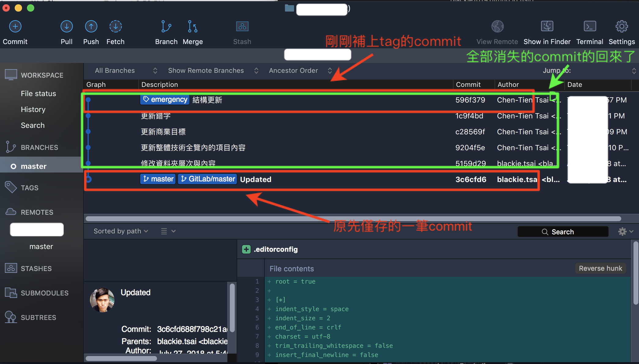Click the Fetch toolbar icon
Image resolution: width=639 pixels, height=364 pixels.
click(115, 27)
